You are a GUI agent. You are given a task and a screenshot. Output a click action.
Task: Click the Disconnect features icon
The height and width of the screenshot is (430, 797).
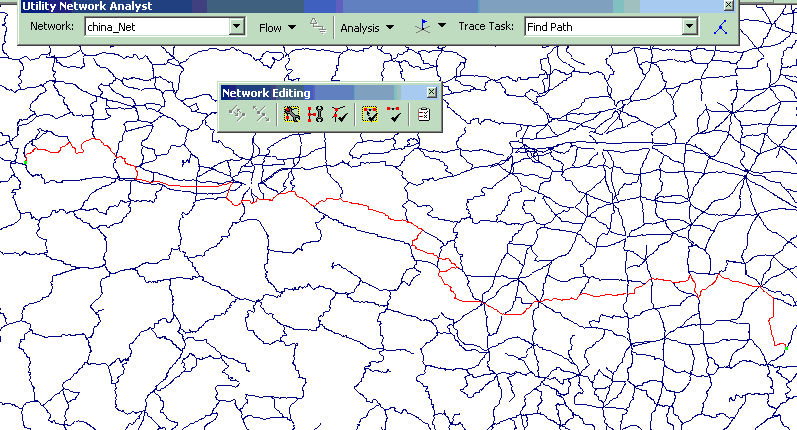(261, 113)
